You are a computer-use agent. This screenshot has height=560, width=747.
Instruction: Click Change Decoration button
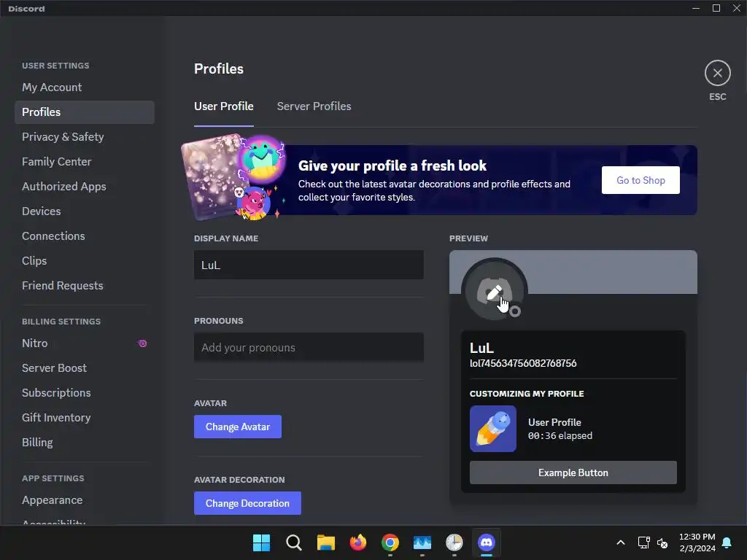point(247,503)
